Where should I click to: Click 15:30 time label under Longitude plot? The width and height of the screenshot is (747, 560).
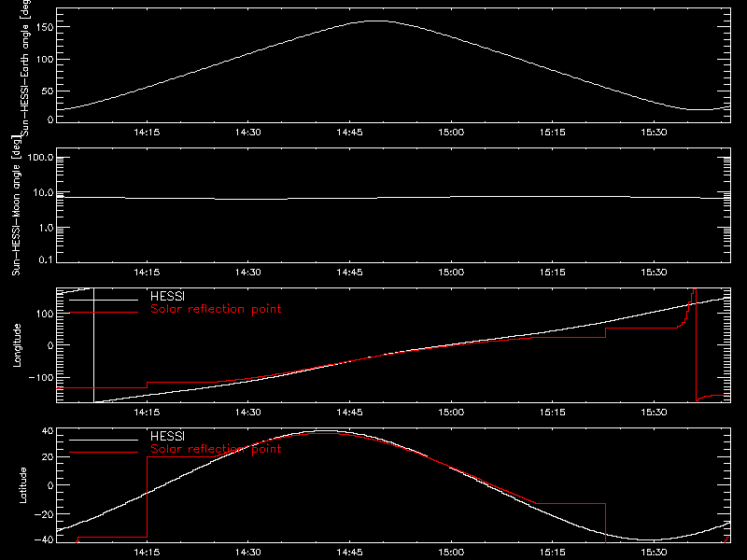[655, 413]
